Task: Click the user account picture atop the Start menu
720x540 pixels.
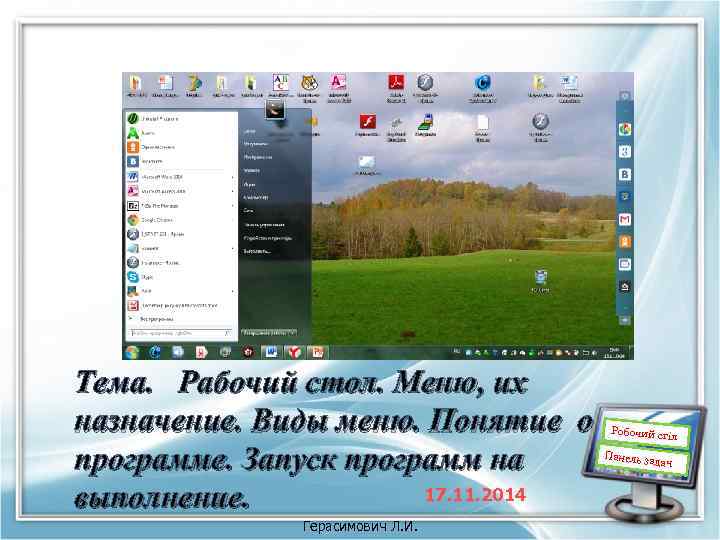Action: point(275,110)
